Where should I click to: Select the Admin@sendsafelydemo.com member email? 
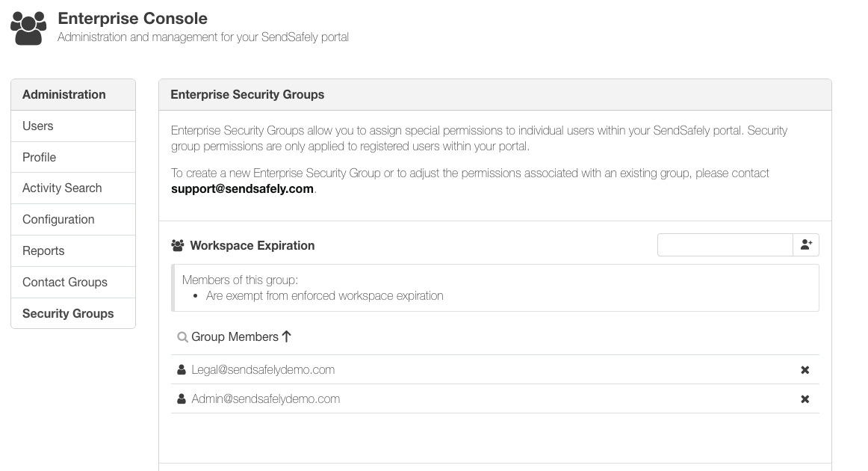click(x=266, y=399)
